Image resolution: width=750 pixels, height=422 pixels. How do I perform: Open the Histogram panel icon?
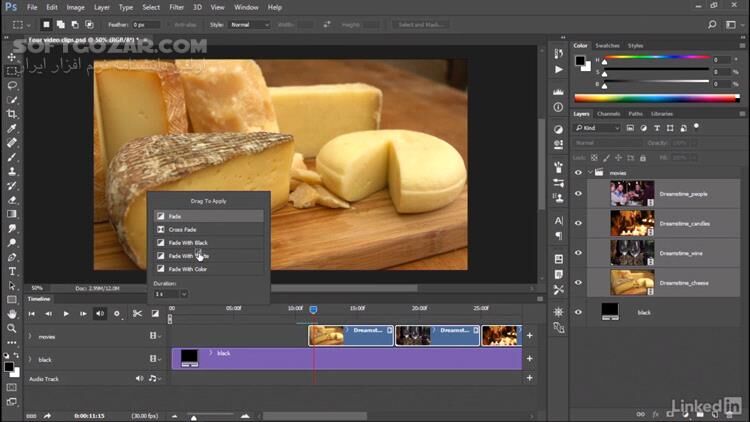pos(558,91)
